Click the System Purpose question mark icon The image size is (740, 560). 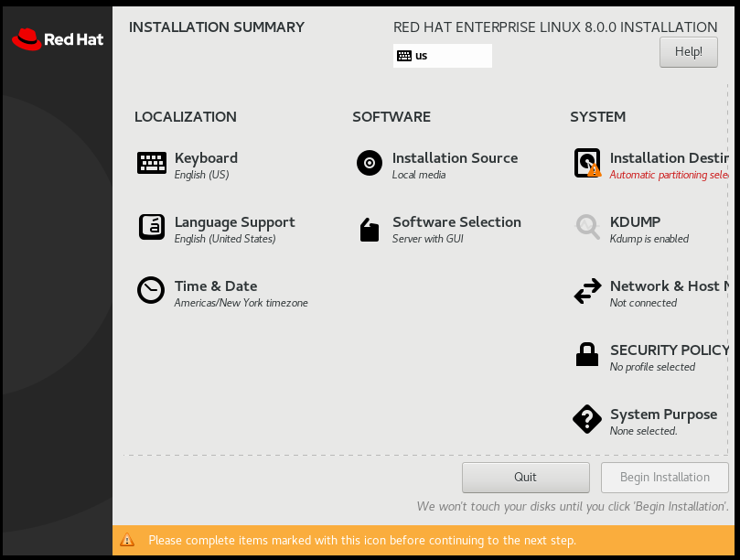click(x=586, y=419)
